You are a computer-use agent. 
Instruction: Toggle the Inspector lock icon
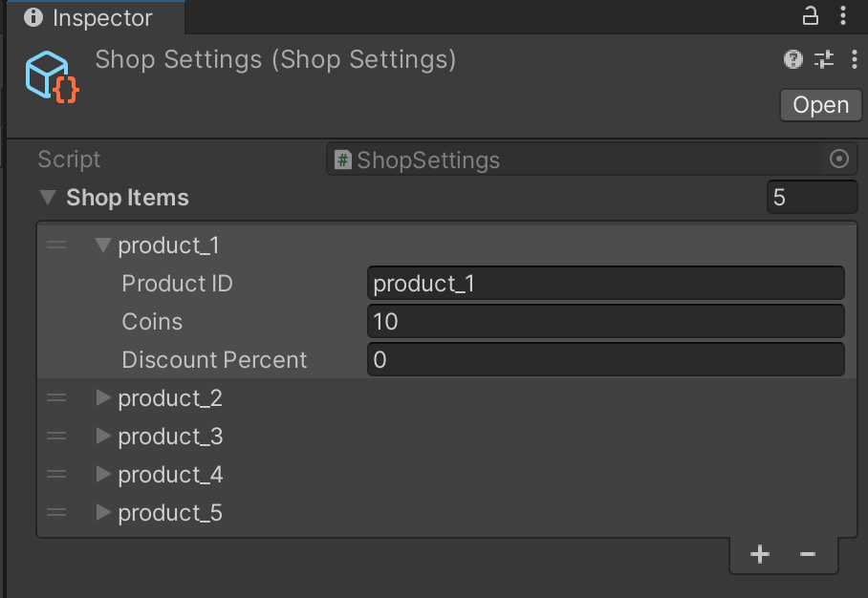point(810,16)
